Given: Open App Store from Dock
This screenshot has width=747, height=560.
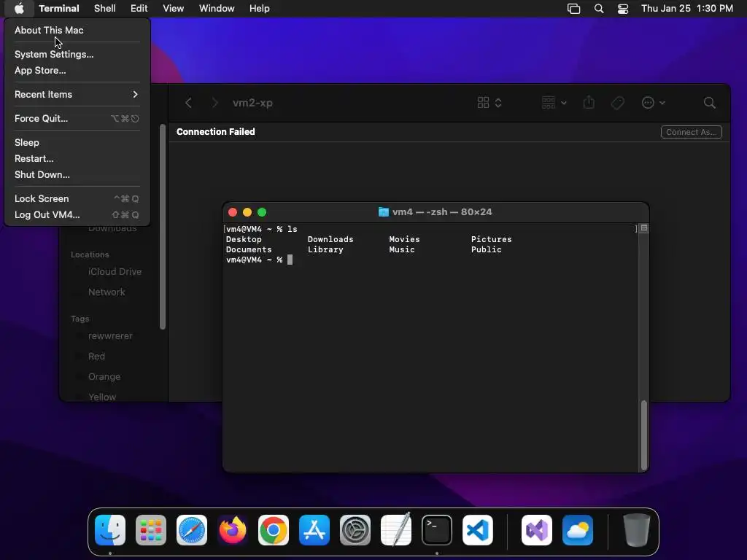Looking at the screenshot, I should [x=314, y=530].
